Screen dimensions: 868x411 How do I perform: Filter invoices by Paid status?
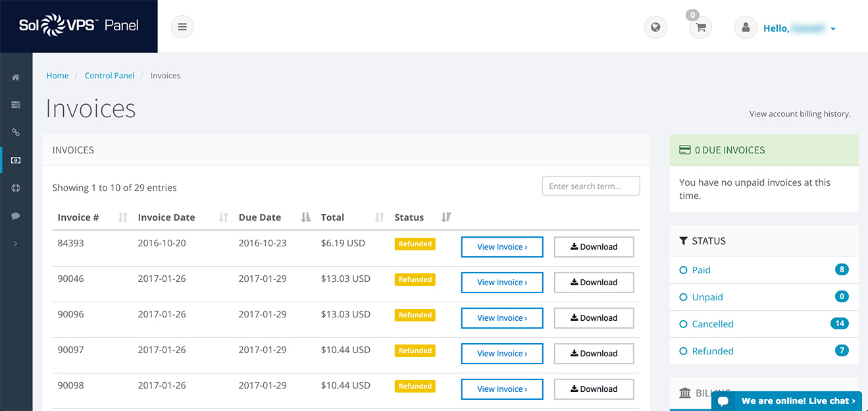click(x=701, y=270)
